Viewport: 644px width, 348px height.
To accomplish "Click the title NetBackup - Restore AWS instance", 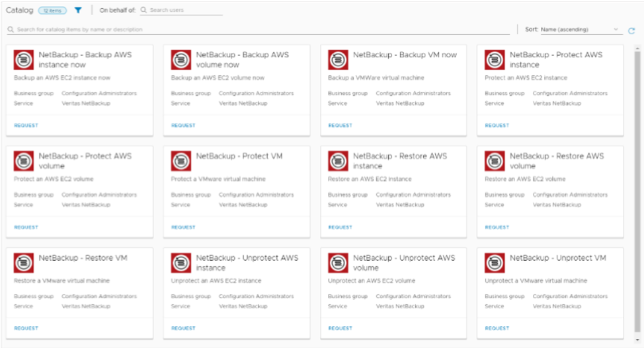I will (400, 161).
